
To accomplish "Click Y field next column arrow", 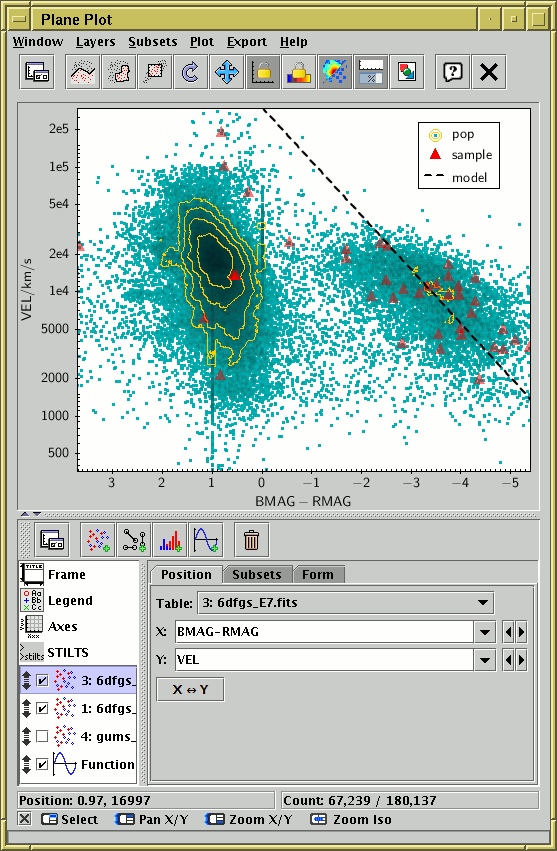I will coord(521,660).
